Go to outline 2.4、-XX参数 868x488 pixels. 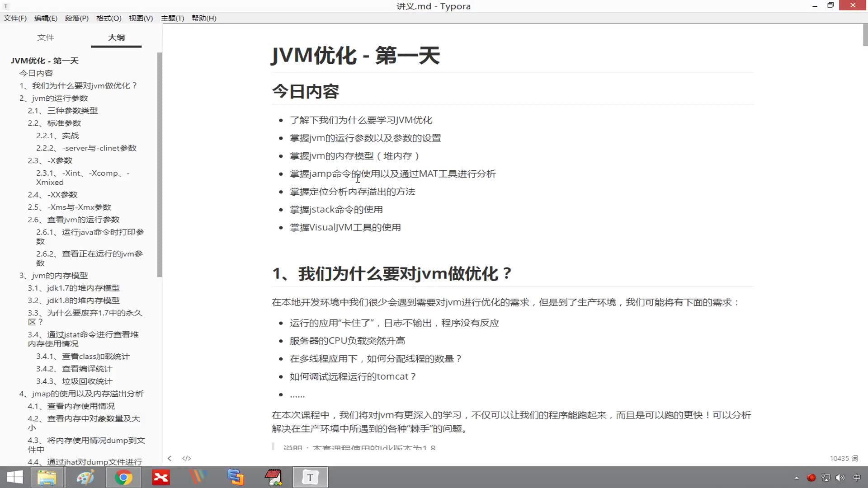[52, 195]
